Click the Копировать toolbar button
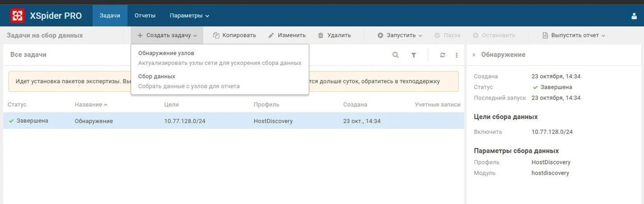The width and height of the screenshot is (644, 204). click(234, 35)
